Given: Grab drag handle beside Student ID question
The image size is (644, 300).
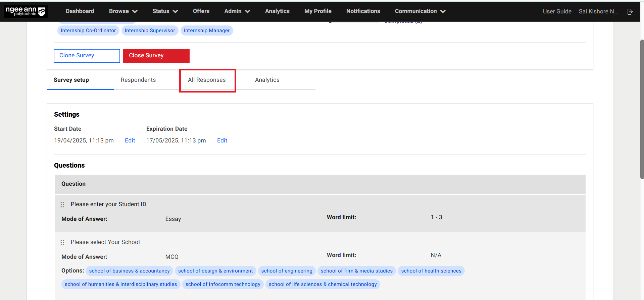Looking at the screenshot, I should 62,204.
